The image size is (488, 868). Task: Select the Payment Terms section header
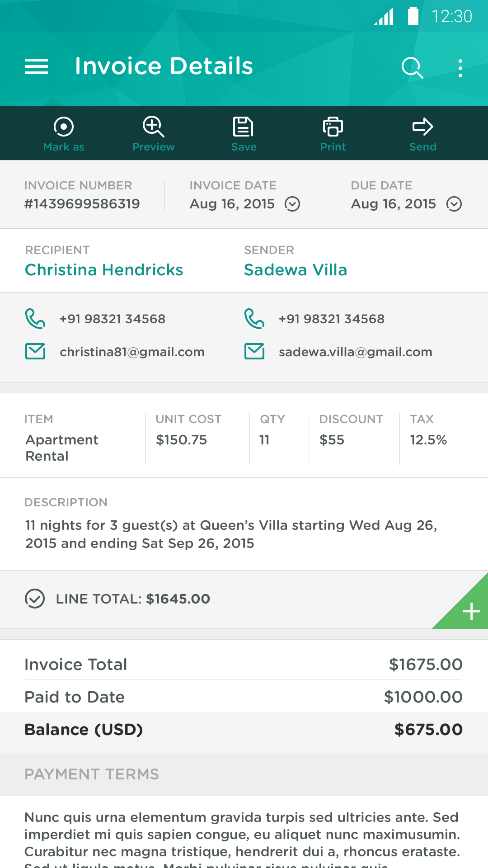244,774
